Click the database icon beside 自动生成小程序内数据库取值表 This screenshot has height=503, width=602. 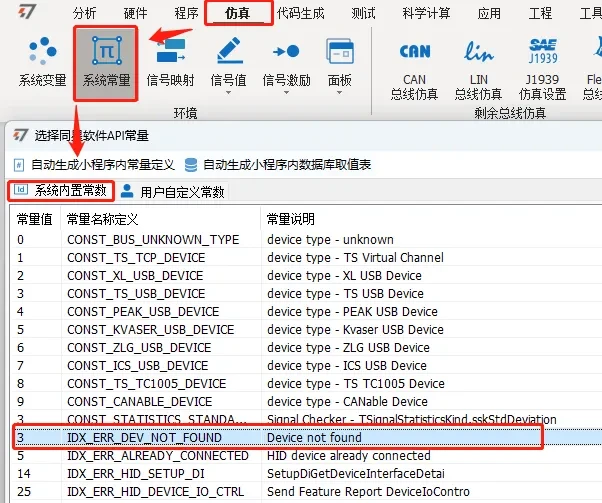[x=191, y=165]
